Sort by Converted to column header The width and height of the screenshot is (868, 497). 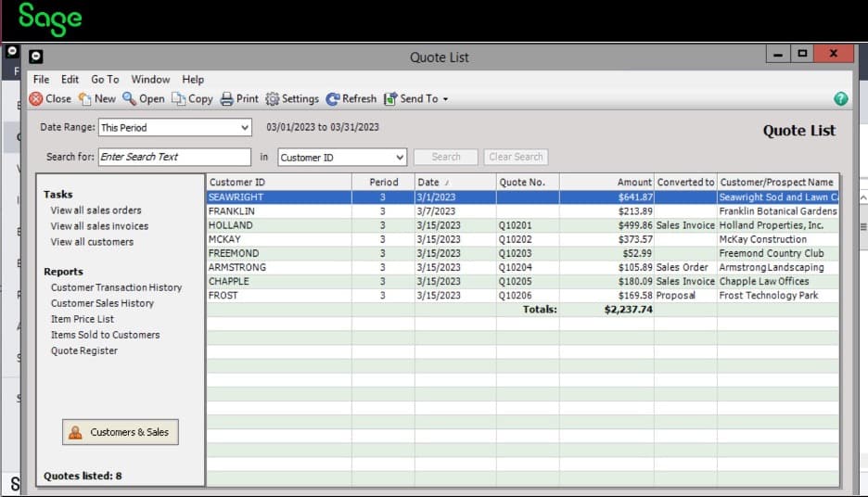pyautogui.click(x=685, y=182)
